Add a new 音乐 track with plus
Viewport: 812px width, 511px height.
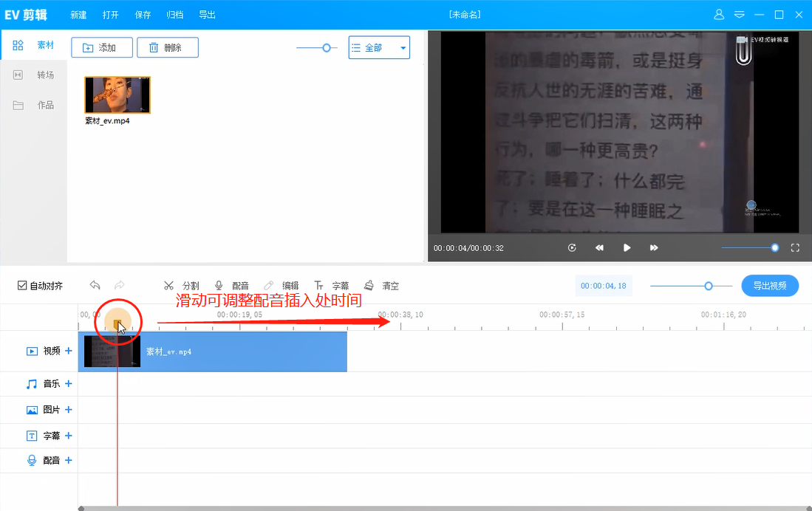coord(69,384)
